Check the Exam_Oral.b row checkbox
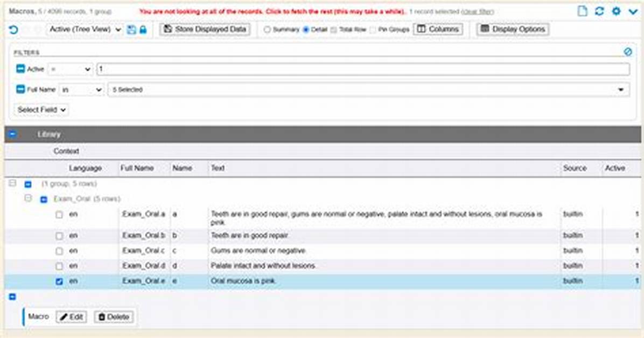The image size is (644, 338). click(59, 236)
